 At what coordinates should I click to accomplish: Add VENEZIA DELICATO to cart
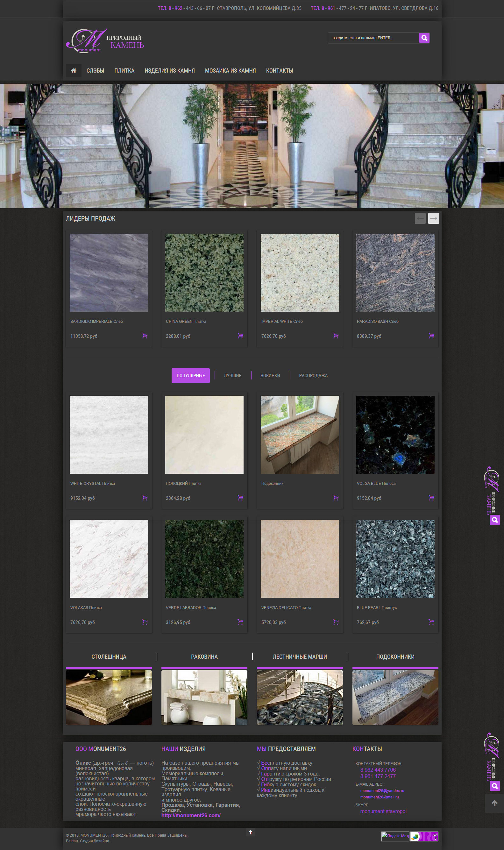pyautogui.click(x=336, y=622)
